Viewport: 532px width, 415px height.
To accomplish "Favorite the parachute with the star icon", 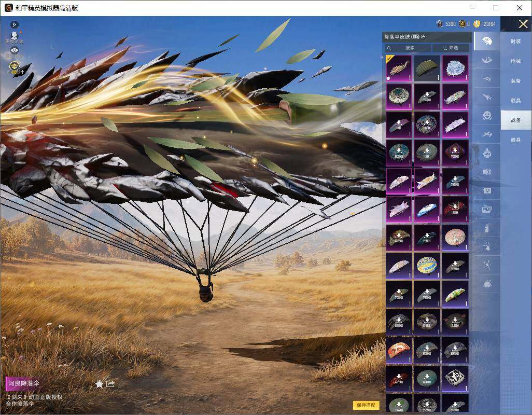I will coord(99,384).
